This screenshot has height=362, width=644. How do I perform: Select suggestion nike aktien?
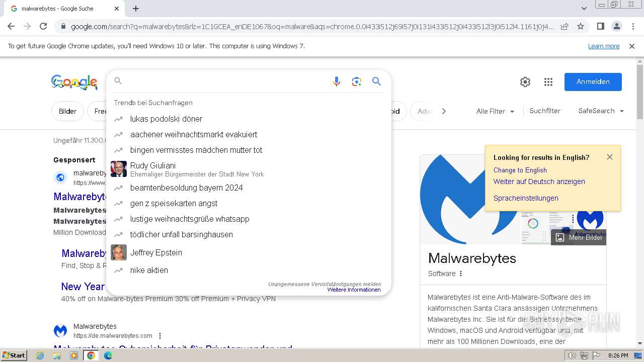249,270
